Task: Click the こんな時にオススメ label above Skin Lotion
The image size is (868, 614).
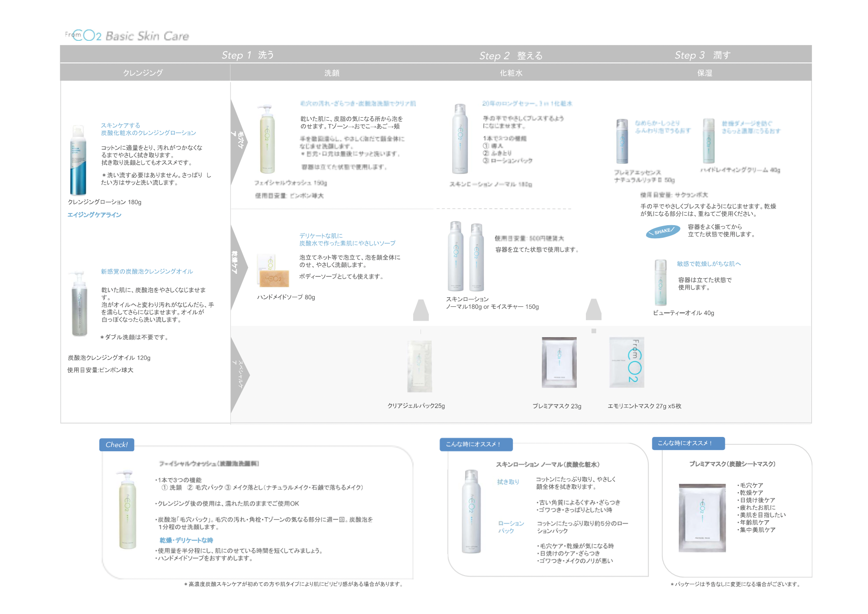Action: point(476,444)
